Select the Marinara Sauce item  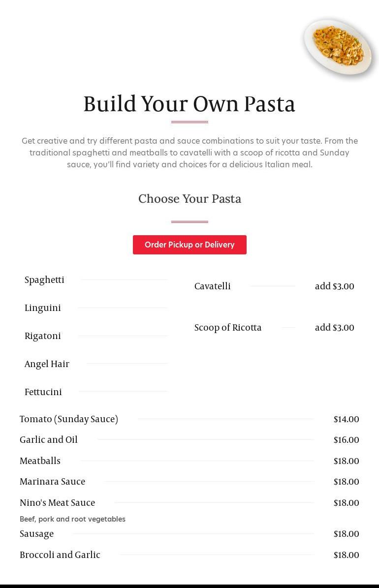coord(52,482)
